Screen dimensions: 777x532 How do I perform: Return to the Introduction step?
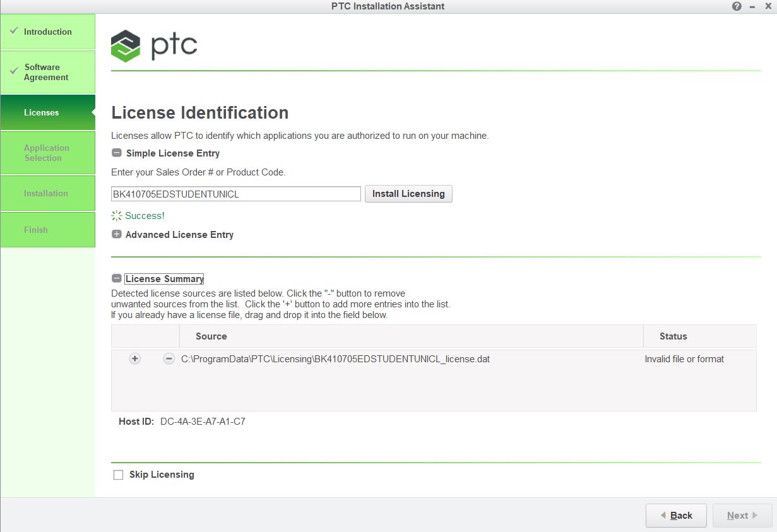47,31
